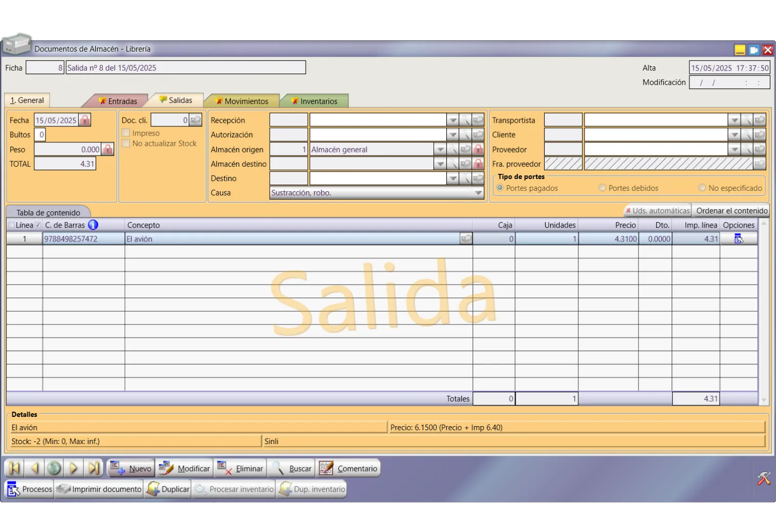
Task: Switch to the Inventarios tab
Action: (314, 101)
